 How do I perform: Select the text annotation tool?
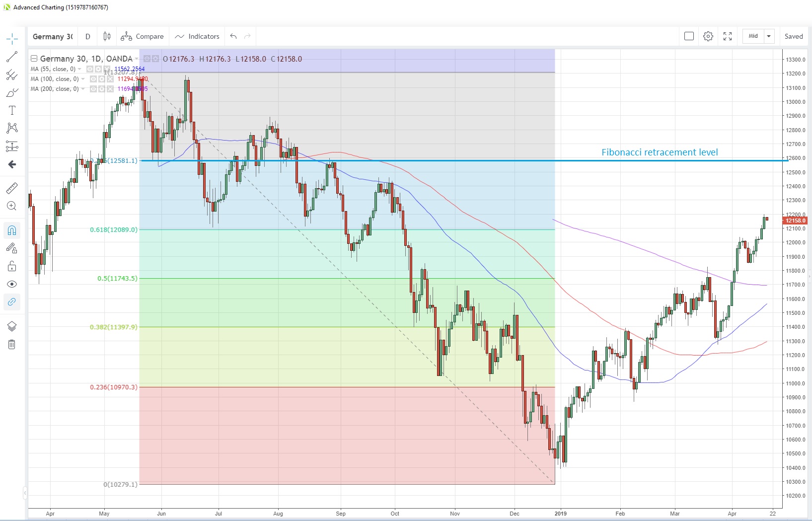(12, 110)
